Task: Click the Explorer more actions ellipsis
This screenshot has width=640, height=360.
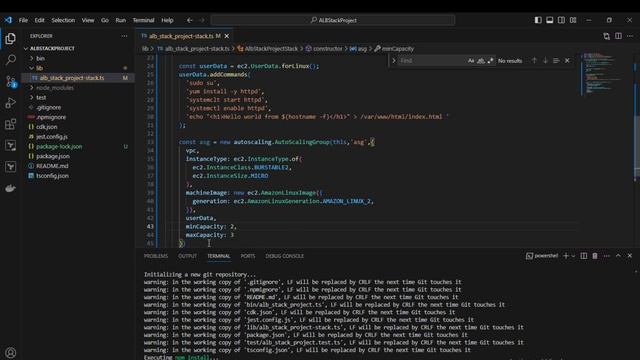Action: coord(124,36)
